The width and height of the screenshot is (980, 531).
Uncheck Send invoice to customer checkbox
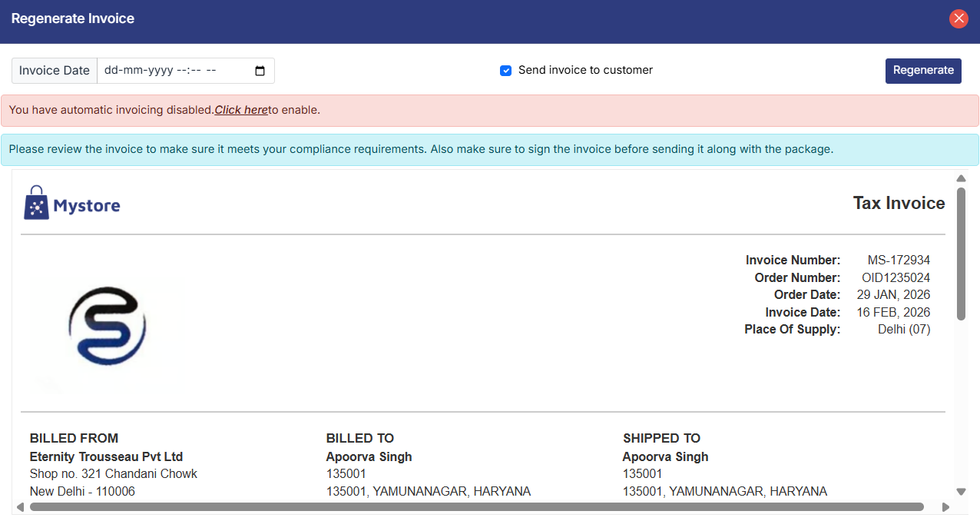coord(505,71)
